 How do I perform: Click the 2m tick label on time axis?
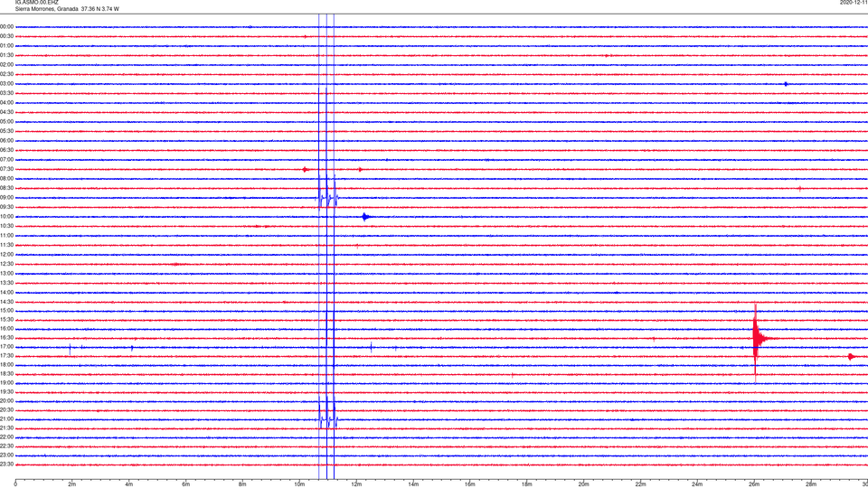pyautogui.click(x=72, y=484)
